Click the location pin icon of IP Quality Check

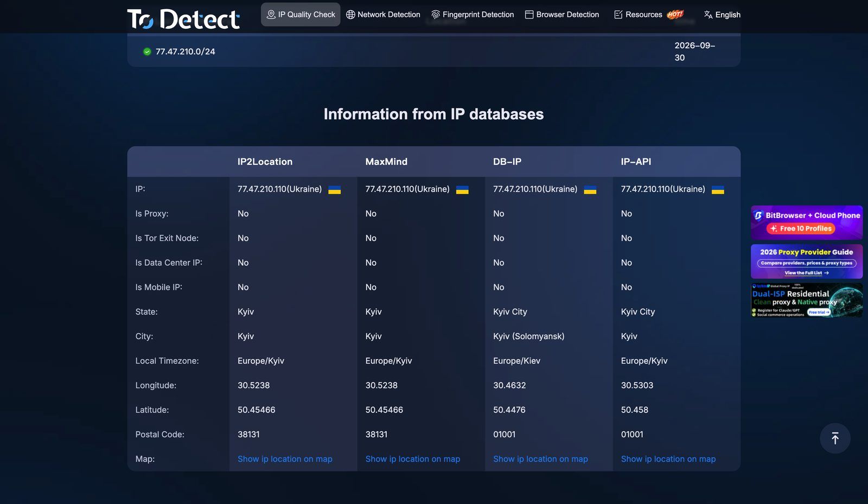[x=271, y=15]
